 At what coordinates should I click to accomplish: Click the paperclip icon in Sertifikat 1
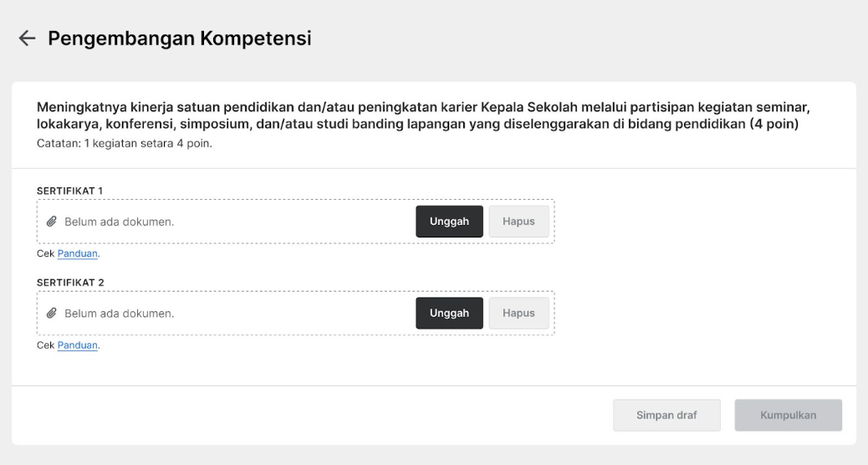pyautogui.click(x=52, y=222)
